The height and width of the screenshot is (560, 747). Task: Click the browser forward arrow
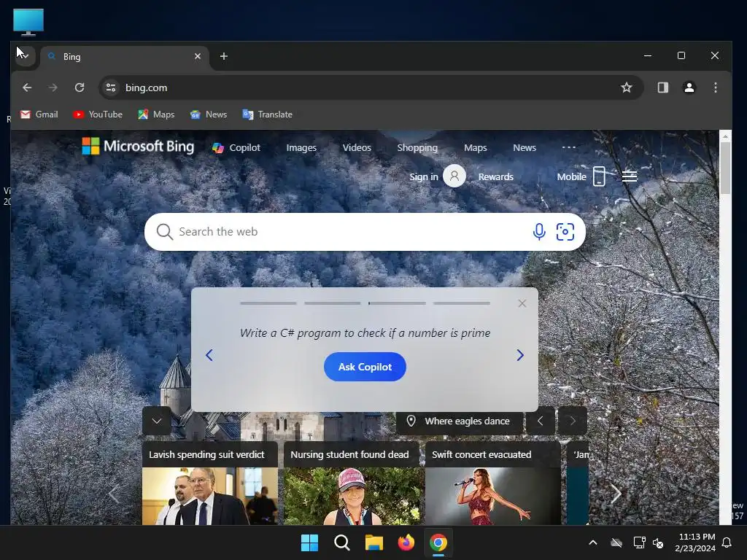(53, 87)
